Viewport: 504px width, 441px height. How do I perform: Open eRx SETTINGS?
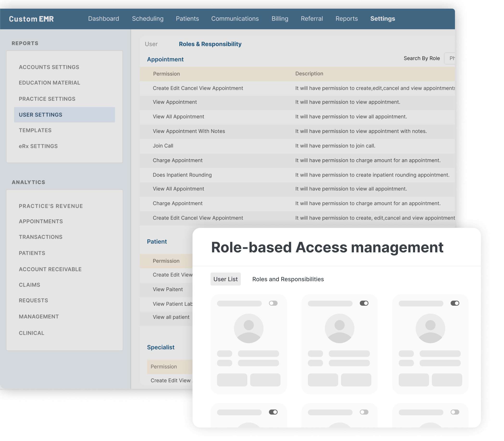pos(38,146)
